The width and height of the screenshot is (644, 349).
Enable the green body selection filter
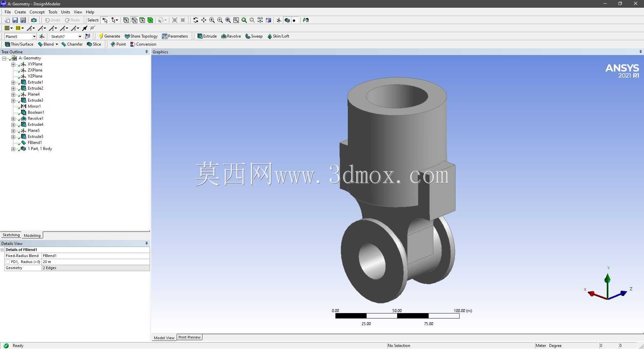pos(150,20)
